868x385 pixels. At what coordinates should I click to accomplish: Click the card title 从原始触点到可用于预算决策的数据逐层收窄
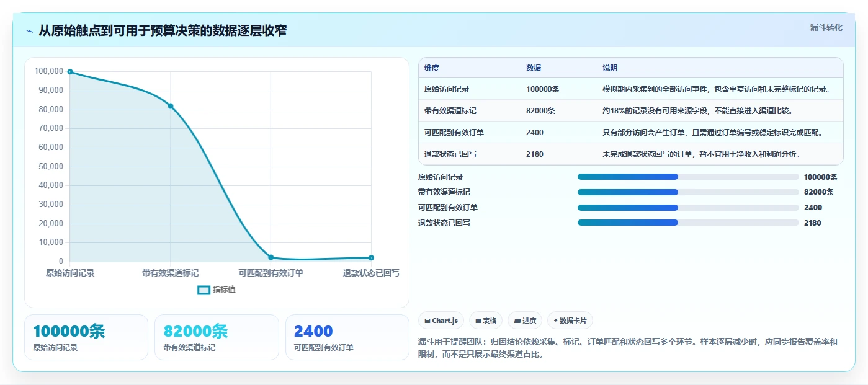[x=163, y=30]
